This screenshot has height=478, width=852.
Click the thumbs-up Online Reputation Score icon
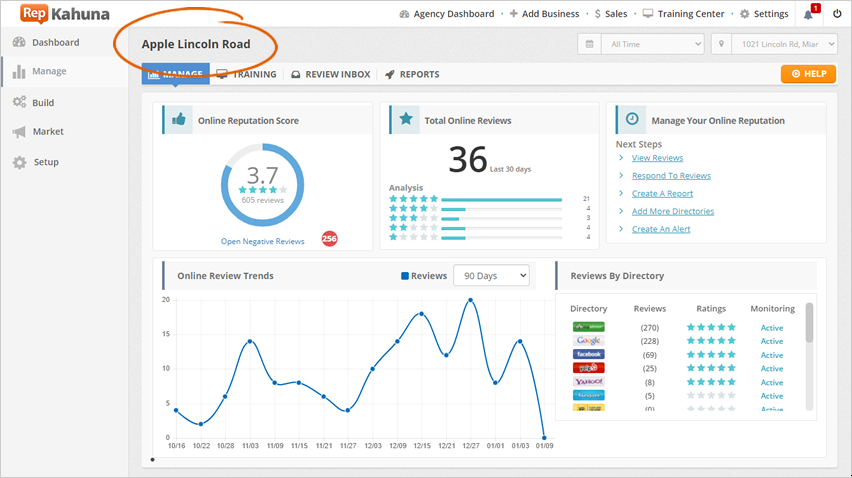pos(178,120)
